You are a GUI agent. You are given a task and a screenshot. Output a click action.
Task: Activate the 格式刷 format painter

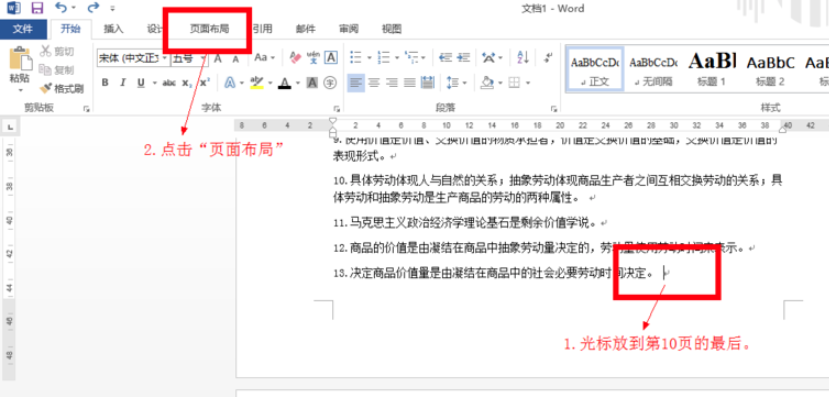click(62, 88)
